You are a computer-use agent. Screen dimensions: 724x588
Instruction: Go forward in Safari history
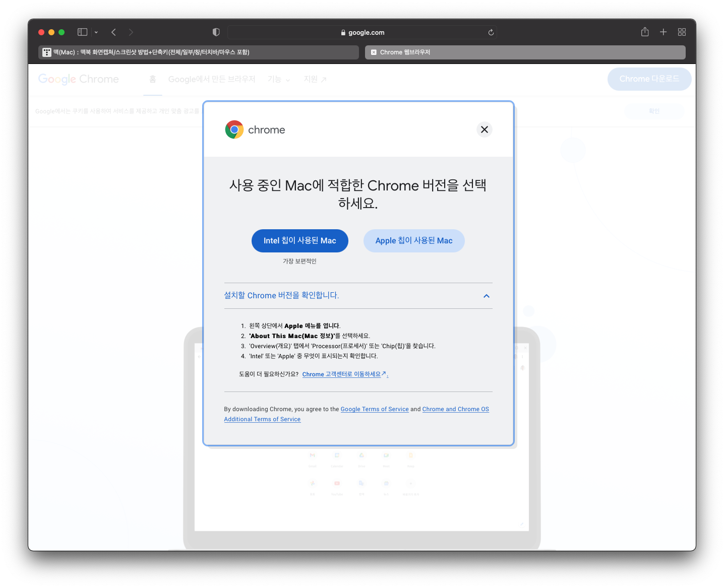[131, 32]
